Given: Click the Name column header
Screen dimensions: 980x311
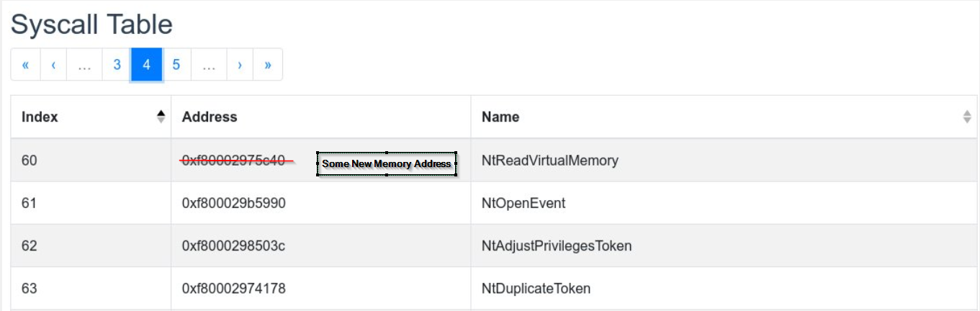Looking at the screenshot, I should pos(725,117).
